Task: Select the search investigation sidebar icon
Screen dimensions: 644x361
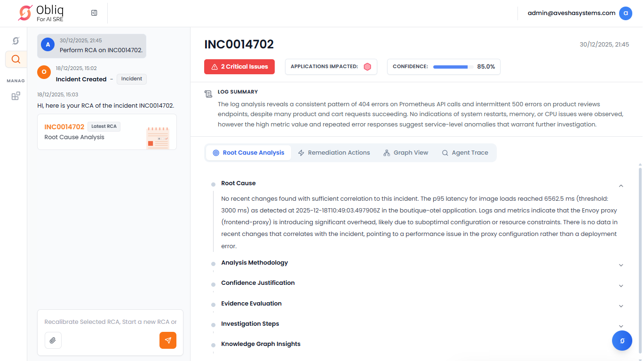Action: (x=16, y=59)
